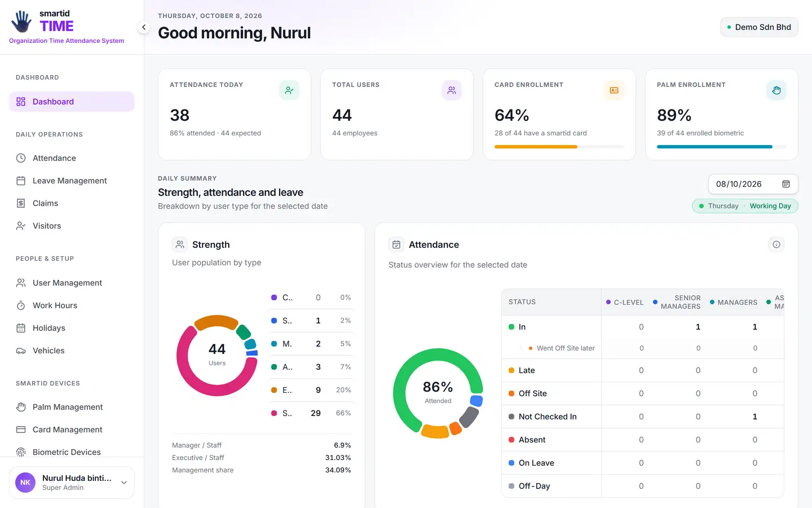This screenshot has width=812, height=508.
Task: Click the 08/10/2026 date field
Action: pyautogui.click(x=753, y=184)
